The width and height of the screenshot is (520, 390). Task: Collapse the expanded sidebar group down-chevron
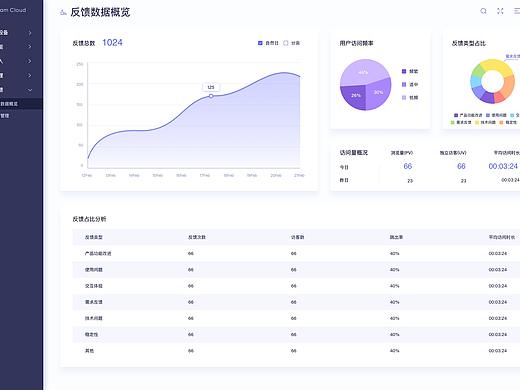(30, 90)
